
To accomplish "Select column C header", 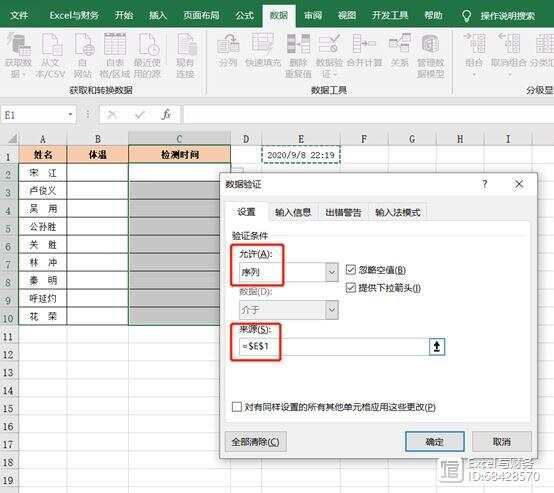I will 179,138.
